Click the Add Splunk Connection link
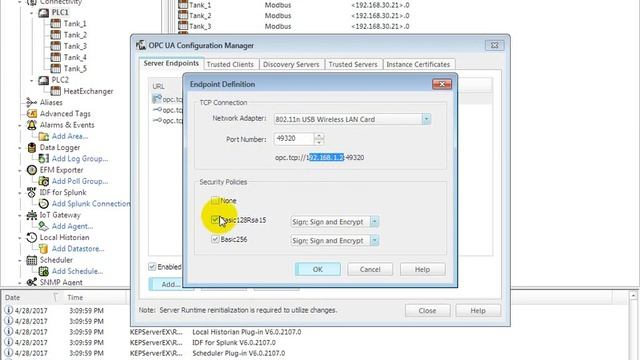 click(x=91, y=204)
